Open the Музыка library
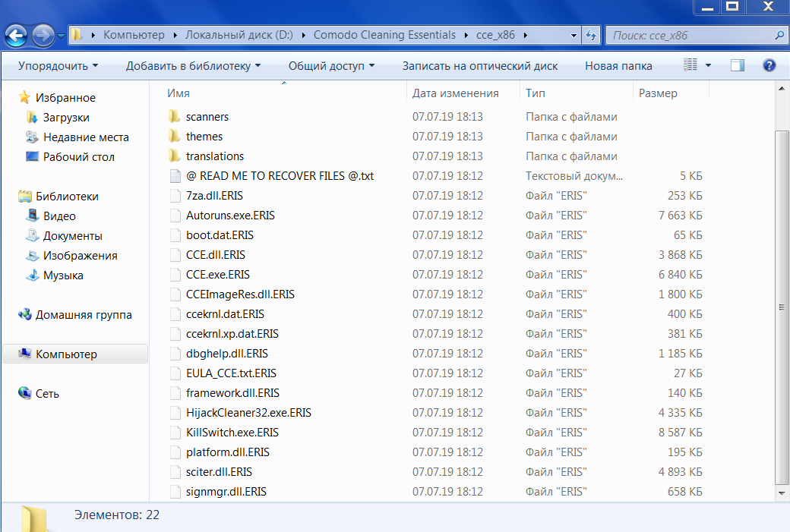790x532 pixels. [x=63, y=275]
